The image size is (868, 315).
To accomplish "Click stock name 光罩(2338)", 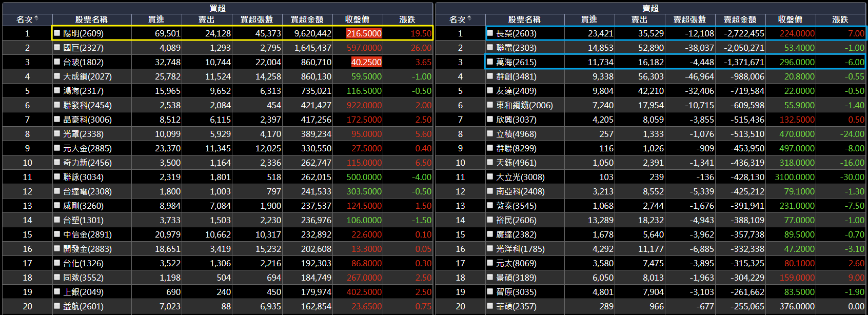I will pyautogui.click(x=83, y=134).
